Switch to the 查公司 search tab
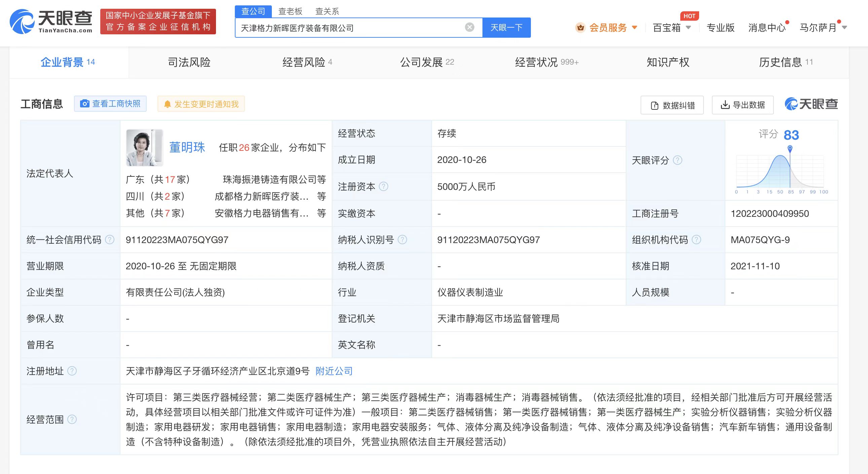The image size is (868, 474). pyautogui.click(x=253, y=11)
